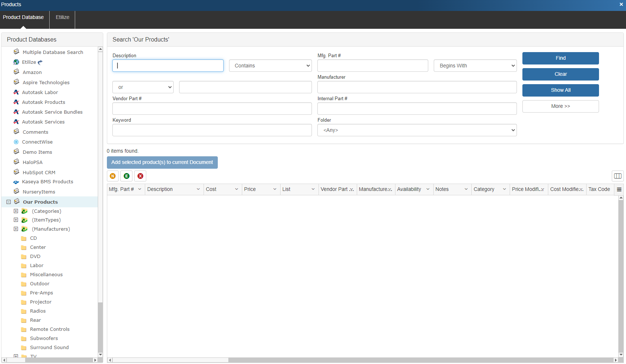Click the orange N new product icon
The width and height of the screenshot is (626, 364).
[113, 176]
